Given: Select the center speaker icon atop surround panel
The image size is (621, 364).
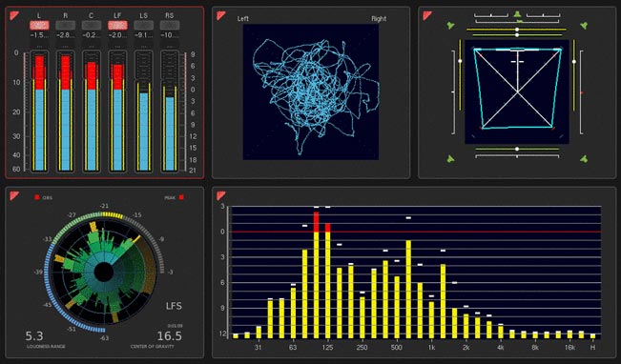Looking at the screenshot, I should 517,15.
